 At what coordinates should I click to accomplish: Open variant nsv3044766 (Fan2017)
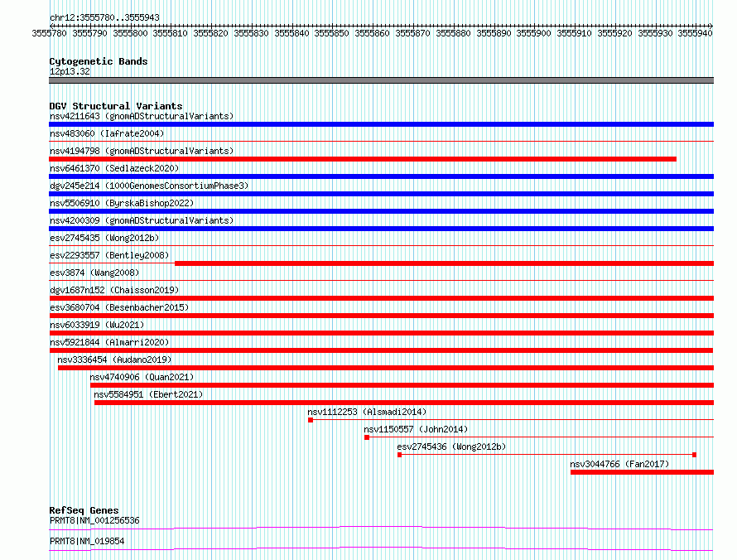click(x=619, y=464)
